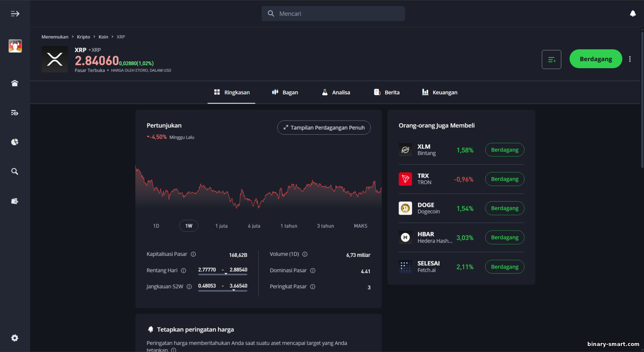Open the three-dot more options menu

click(630, 59)
